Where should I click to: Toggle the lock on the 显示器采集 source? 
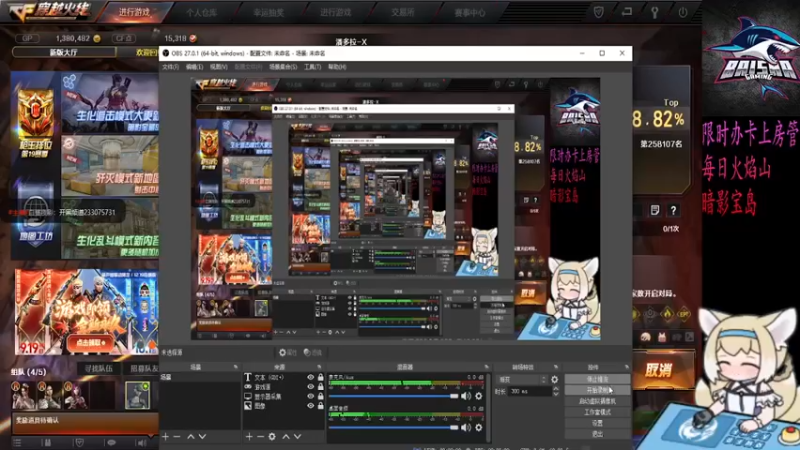(320, 396)
